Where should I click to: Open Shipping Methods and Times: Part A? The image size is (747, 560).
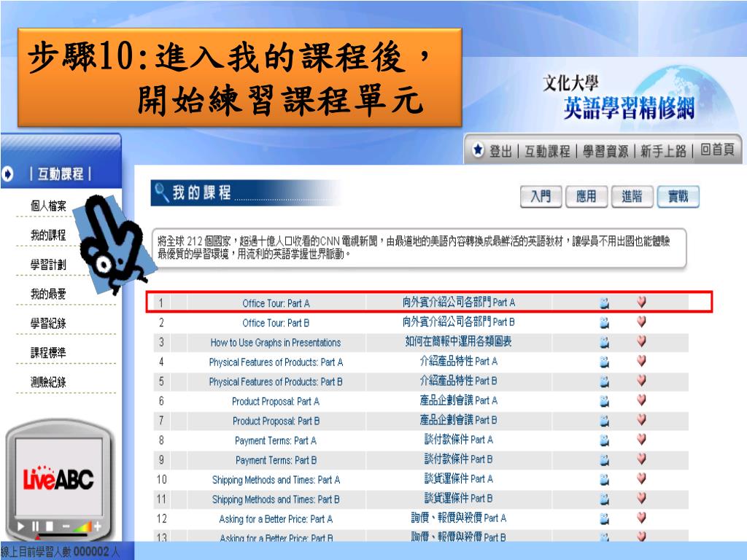[x=276, y=480]
